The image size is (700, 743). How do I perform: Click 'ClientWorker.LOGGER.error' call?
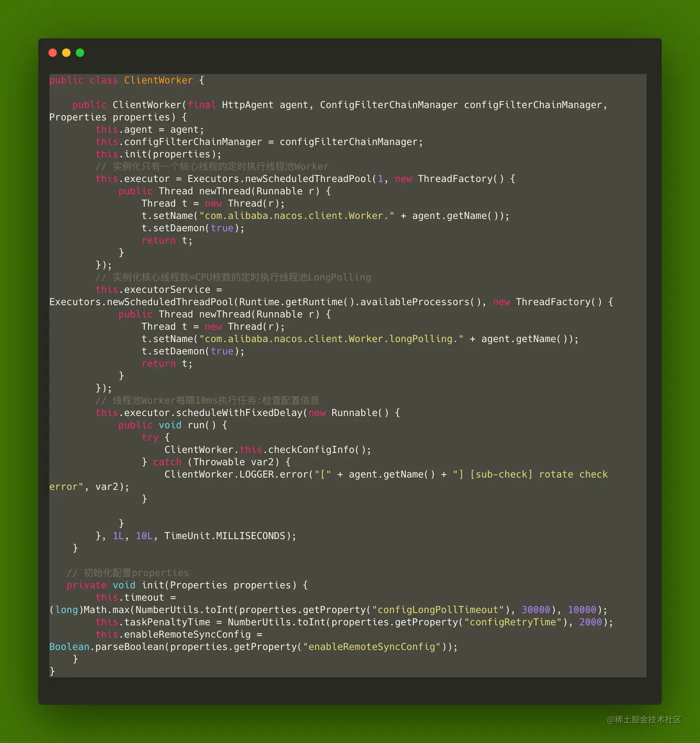click(x=236, y=474)
